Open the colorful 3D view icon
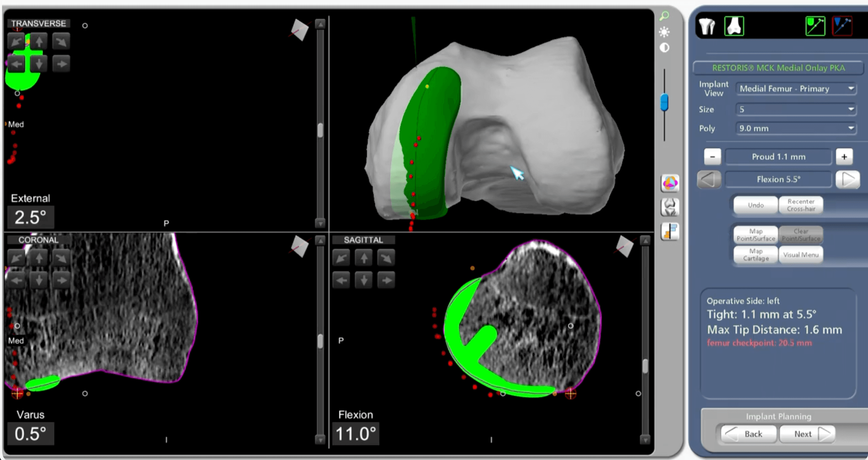The width and height of the screenshot is (868, 460). click(x=670, y=183)
